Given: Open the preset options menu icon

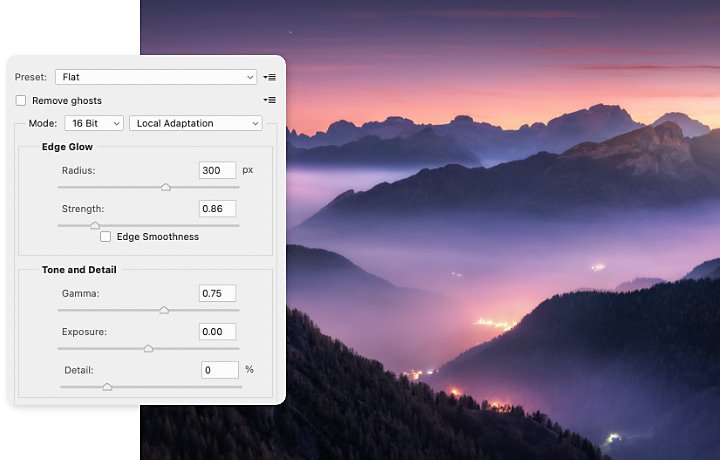Looking at the screenshot, I should pos(270,77).
